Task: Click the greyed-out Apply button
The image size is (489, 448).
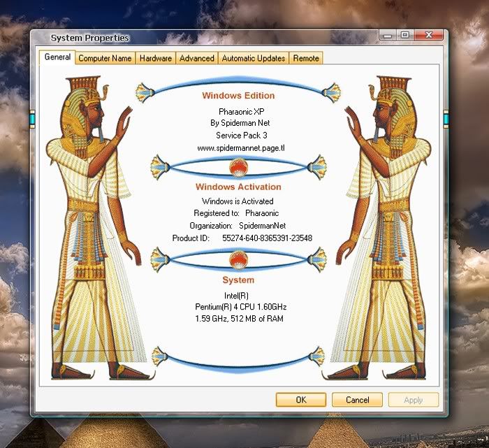Action: tap(414, 400)
